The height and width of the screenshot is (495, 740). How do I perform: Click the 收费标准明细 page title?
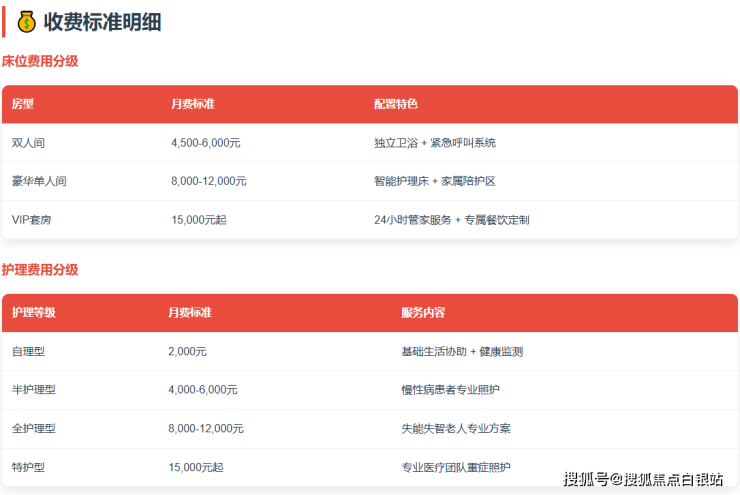tap(102, 22)
